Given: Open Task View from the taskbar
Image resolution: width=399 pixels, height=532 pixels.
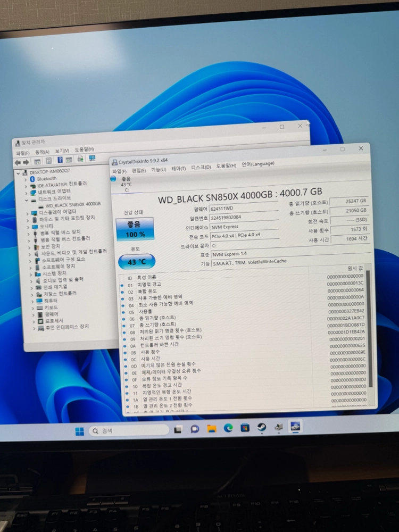Looking at the screenshot, I should tap(178, 430).
